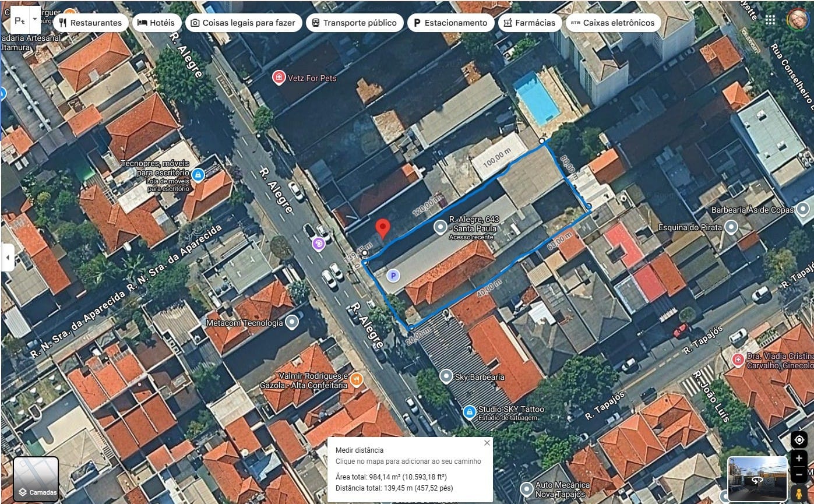Click the Sky Barbearia location marker

point(446,376)
